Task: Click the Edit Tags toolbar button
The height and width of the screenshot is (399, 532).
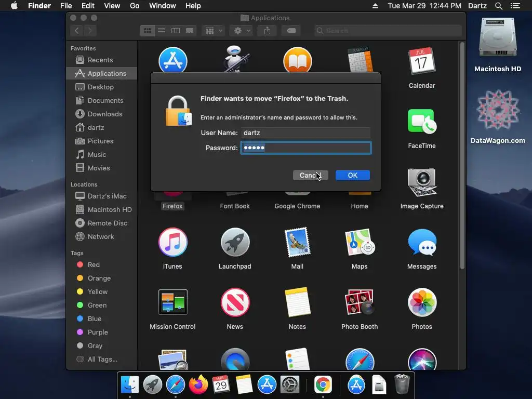Action: coord(291,31)
